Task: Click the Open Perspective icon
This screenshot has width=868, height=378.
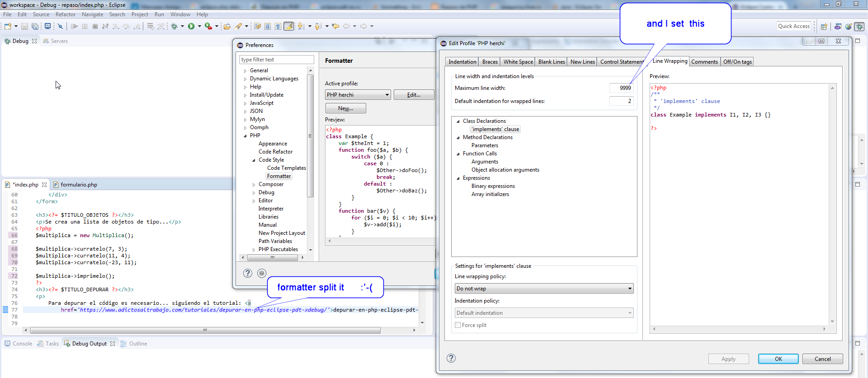Action: click(824, 26)
